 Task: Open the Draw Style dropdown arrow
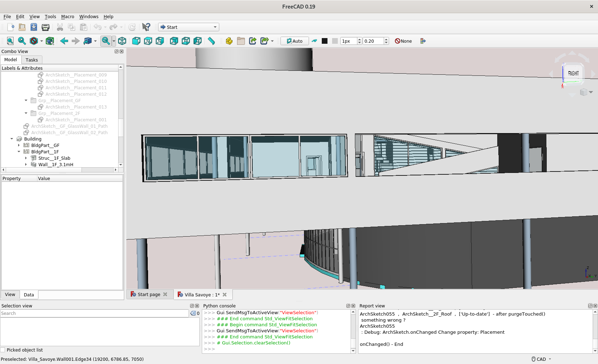[42, 41]
